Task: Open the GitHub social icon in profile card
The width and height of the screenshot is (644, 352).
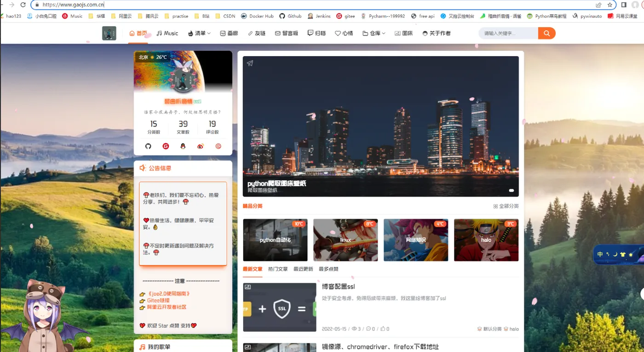Action: (148, 146)
